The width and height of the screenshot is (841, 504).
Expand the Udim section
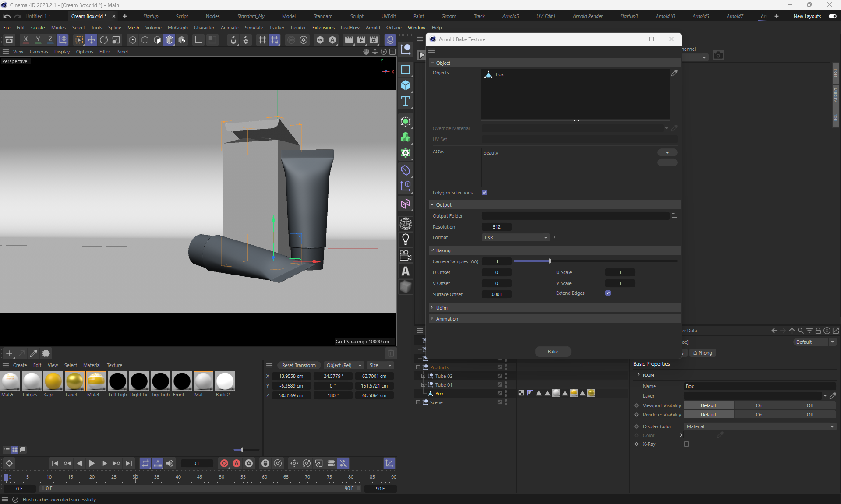pyautogui.click(x=442, y=308)
